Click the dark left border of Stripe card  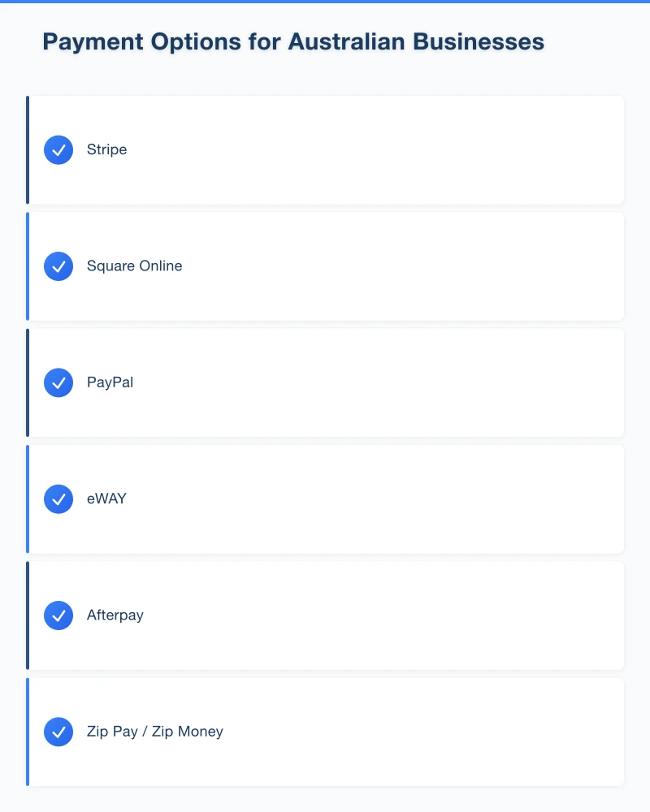point(28,150)
